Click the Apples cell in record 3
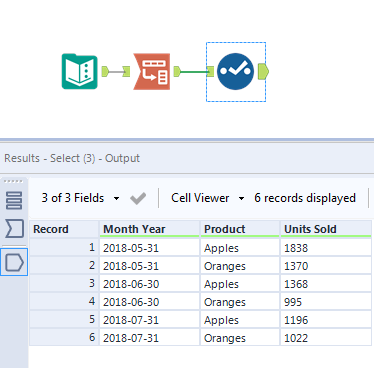This screenshot has width=374, height=368. tap(240, 284)
